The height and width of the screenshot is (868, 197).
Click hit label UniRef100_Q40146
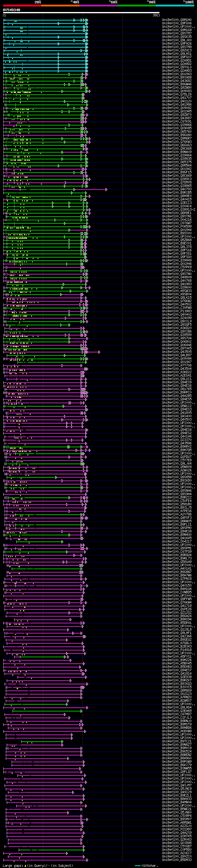click(x=177, y=436)
